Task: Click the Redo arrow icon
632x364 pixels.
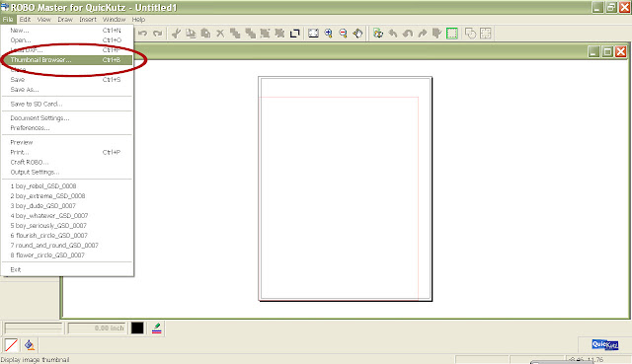Action: (158, 34)
